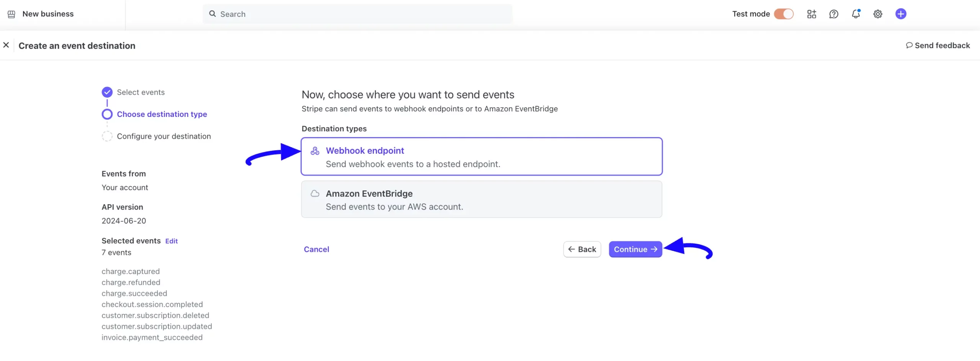The width and height of the screenshot is (980, 361).
Task: Click the cloud icon in Amazon EventBridge card
Action: (x=315, y=194)
